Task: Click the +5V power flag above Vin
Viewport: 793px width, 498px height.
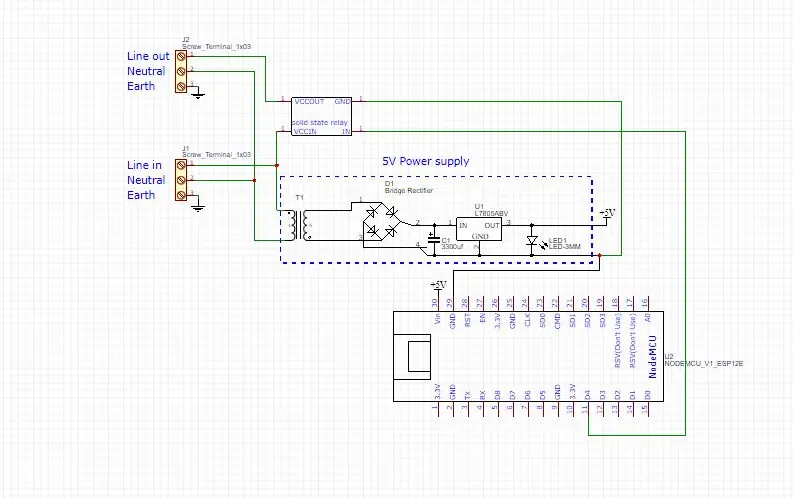Action: 438,286
